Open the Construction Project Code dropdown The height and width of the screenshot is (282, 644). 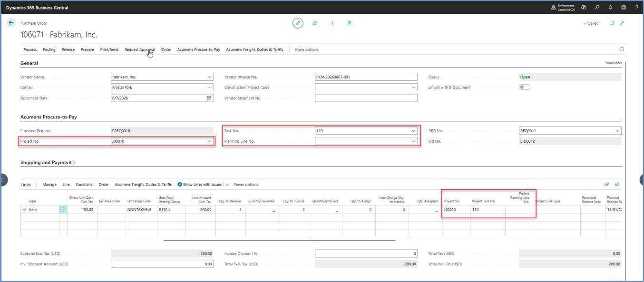pyautogui.click(x=413, y=88)
